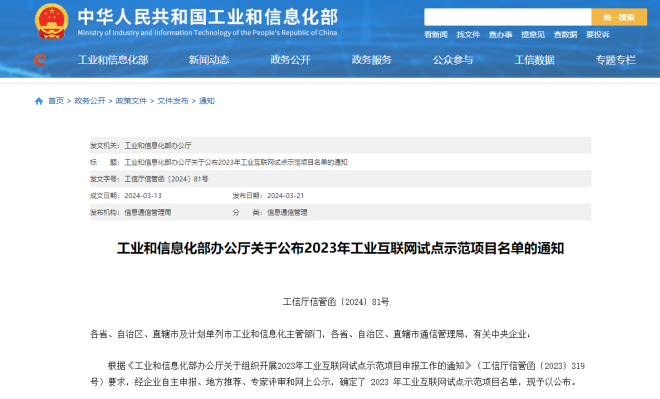660x399 pixels.
Task: Go to 政务公开 in main navigation
Action: coord(290,60)
